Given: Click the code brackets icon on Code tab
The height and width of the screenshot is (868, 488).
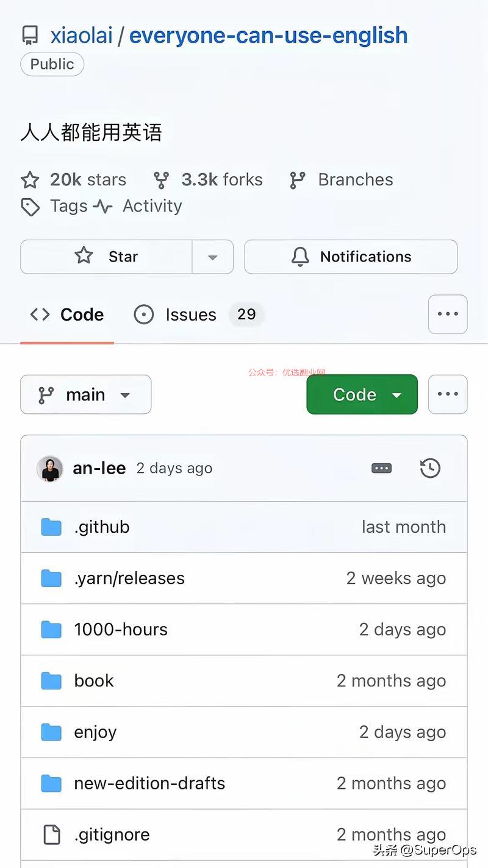Looking at the screenshot, I should click(x=40, y=315).
